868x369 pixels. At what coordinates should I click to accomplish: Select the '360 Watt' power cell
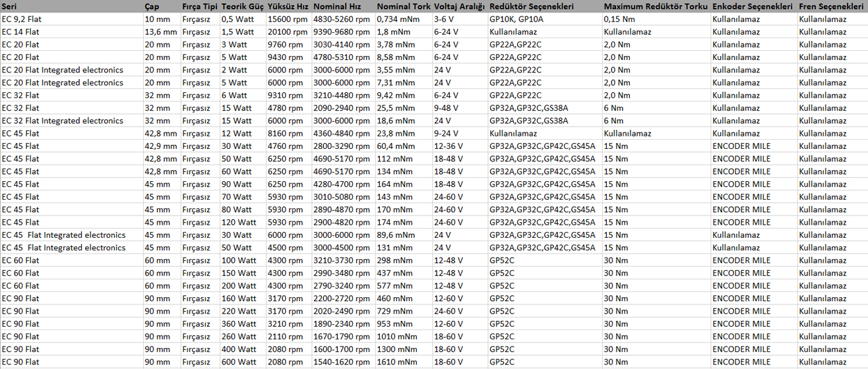243,324
